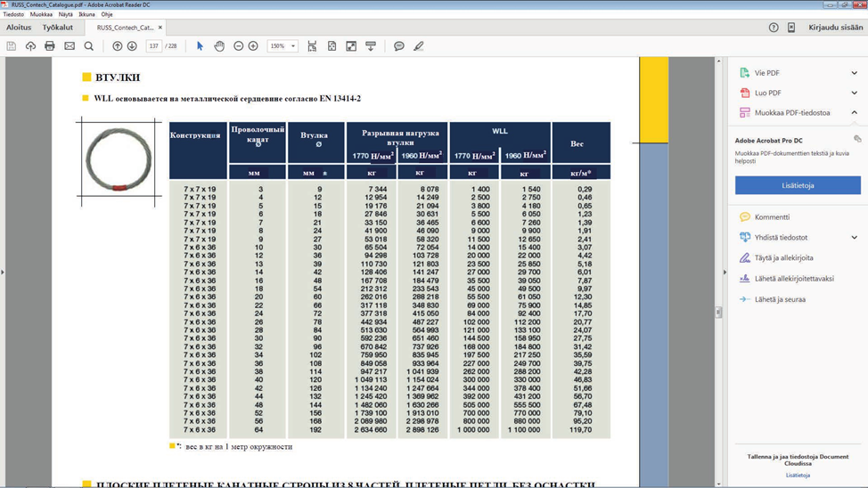Open Lähetä ja seuraa tool
Viewport: 868px width, 488px height.
coord(773,299)
